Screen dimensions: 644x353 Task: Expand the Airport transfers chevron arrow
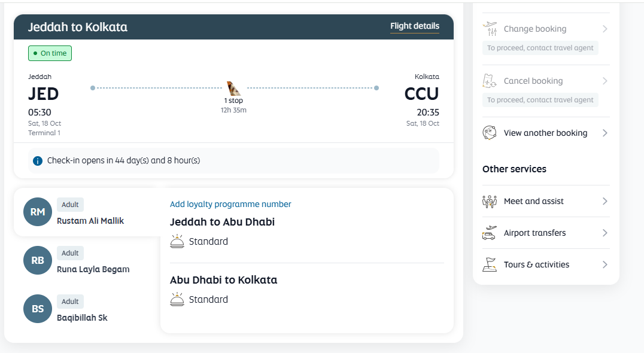pos(605,233)
